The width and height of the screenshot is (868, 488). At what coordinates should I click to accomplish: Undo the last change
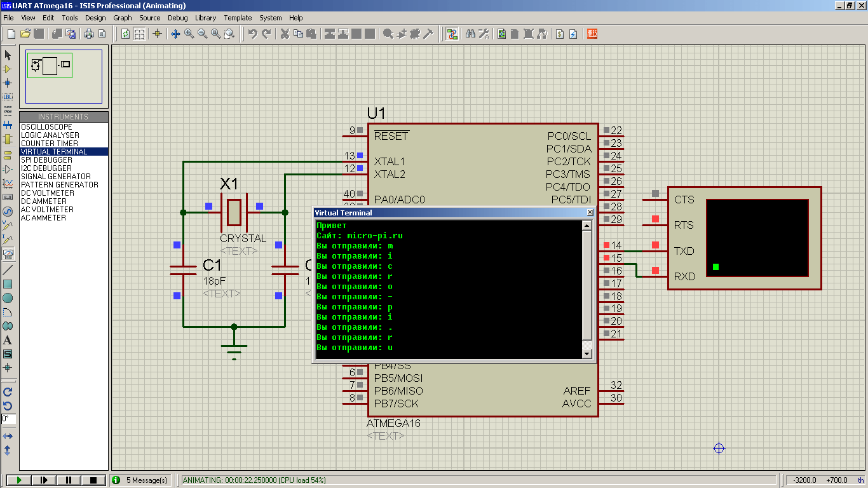pos(253,34)
